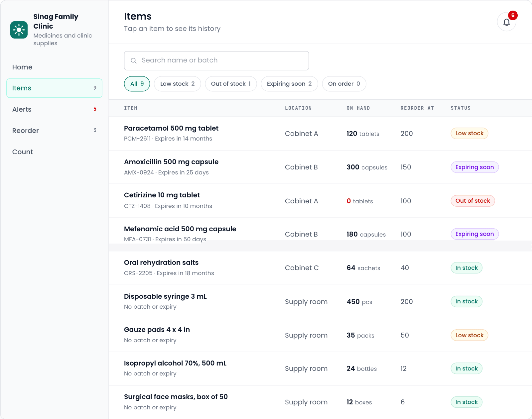Screen dimensions: 532x419
Task: Click Out of stock badge for Cetirizine
Action: [472, 201]
